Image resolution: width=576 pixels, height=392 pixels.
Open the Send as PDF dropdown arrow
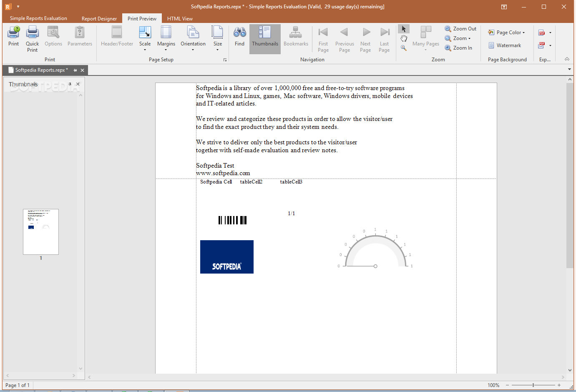[550, 45]
